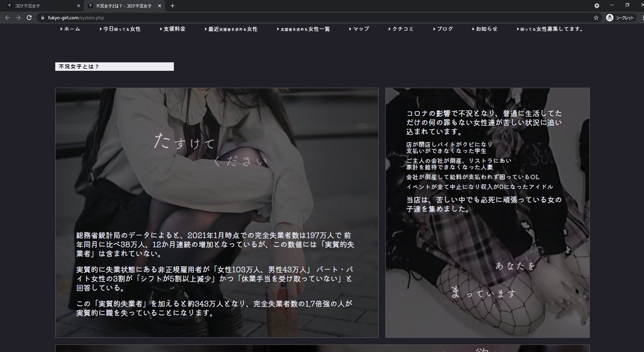The width and height of the screenshot is (644, 352).
Task: Open a new tab with plus button
Action: pyautogui.click(x=172, y=6)
